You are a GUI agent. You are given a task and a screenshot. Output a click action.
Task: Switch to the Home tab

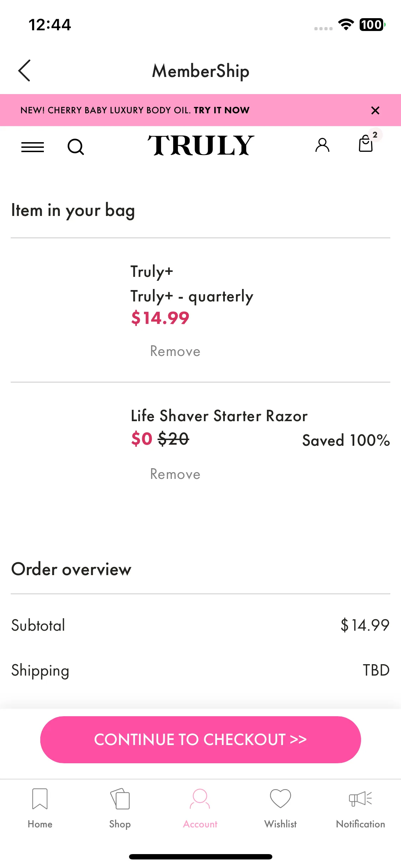point(40,808)
